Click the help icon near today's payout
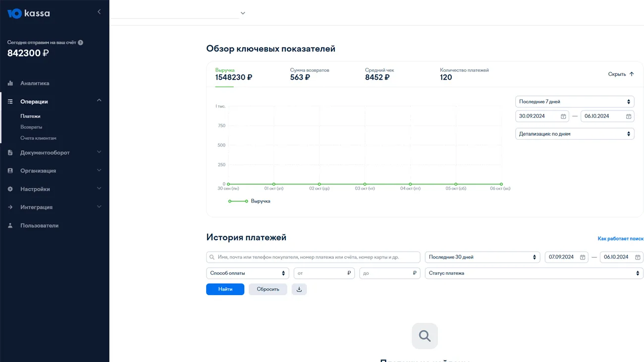 tap(81, 43)
